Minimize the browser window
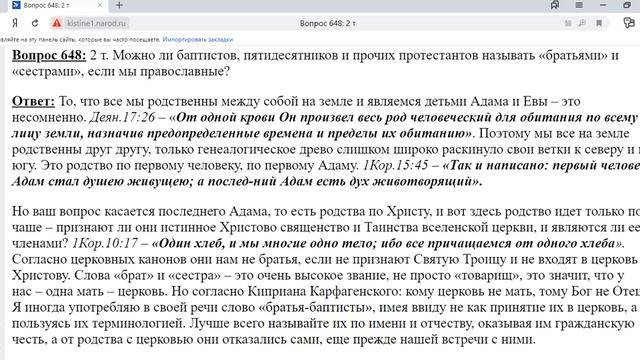This screenshot has height=360, width=640. point(603,5)
